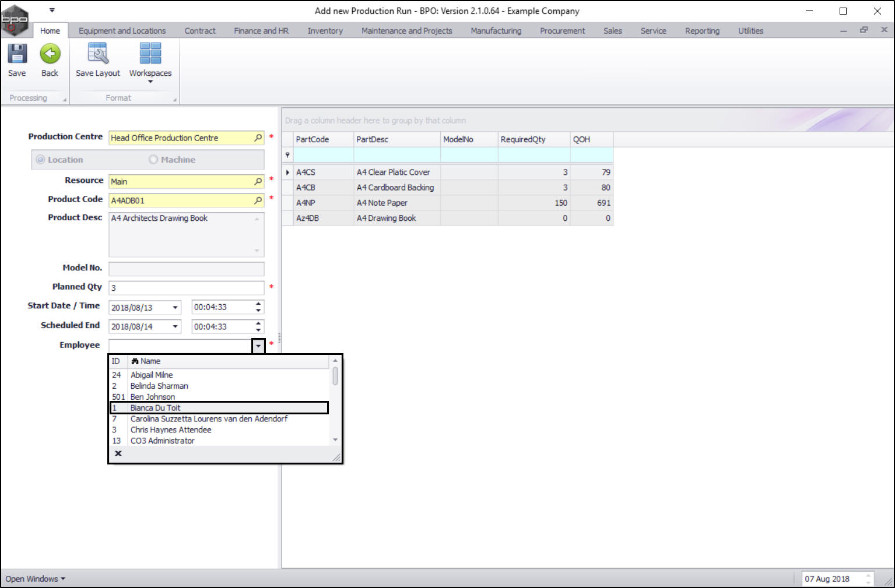
Task: Open the Sales tab
Action: pos(613,31)
